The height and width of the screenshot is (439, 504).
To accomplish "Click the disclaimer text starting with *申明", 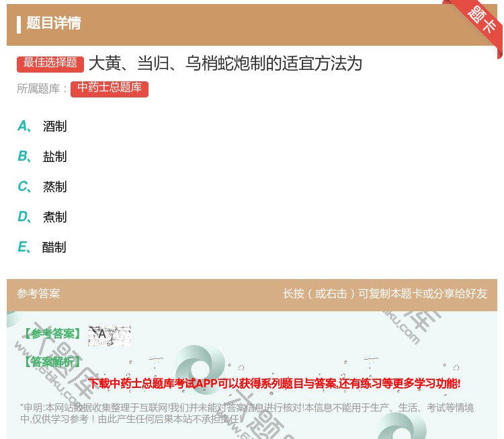I will [x=247, y=413].
